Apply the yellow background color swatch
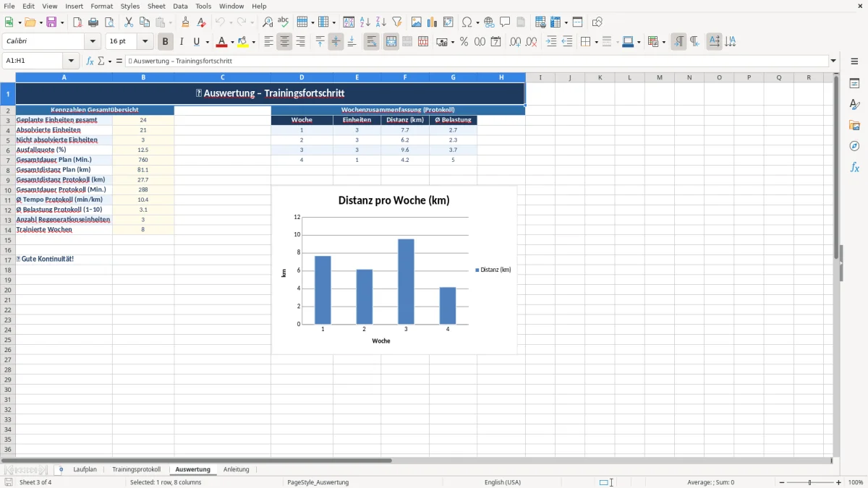This screenshot has height=488, width=868. click(x=243, y=42)
